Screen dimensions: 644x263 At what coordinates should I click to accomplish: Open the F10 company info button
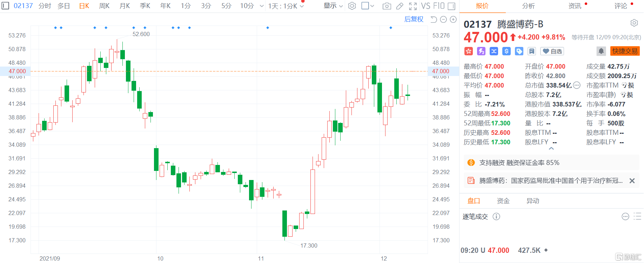click(439, 6)
